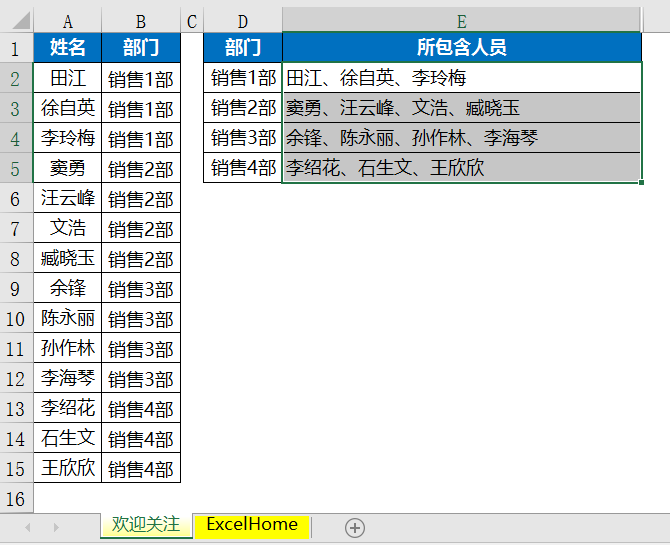Select the cell 臧晓玉 in column A
Viewport: 670px width, 545px height.
click(x=68, y=258)
